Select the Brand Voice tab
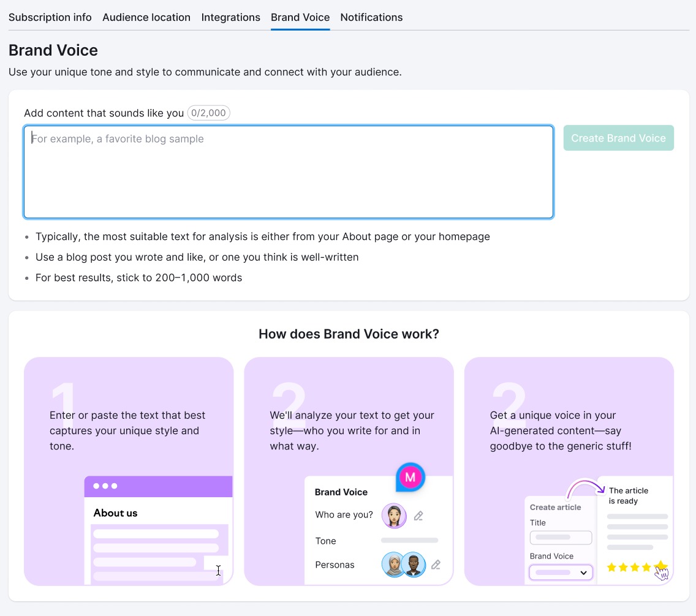The image size is (696, 616). coord(300,17)
